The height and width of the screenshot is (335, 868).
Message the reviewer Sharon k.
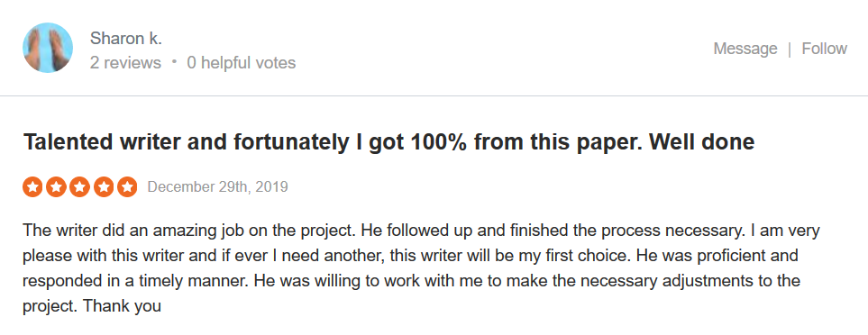click(x=745, y=49)
